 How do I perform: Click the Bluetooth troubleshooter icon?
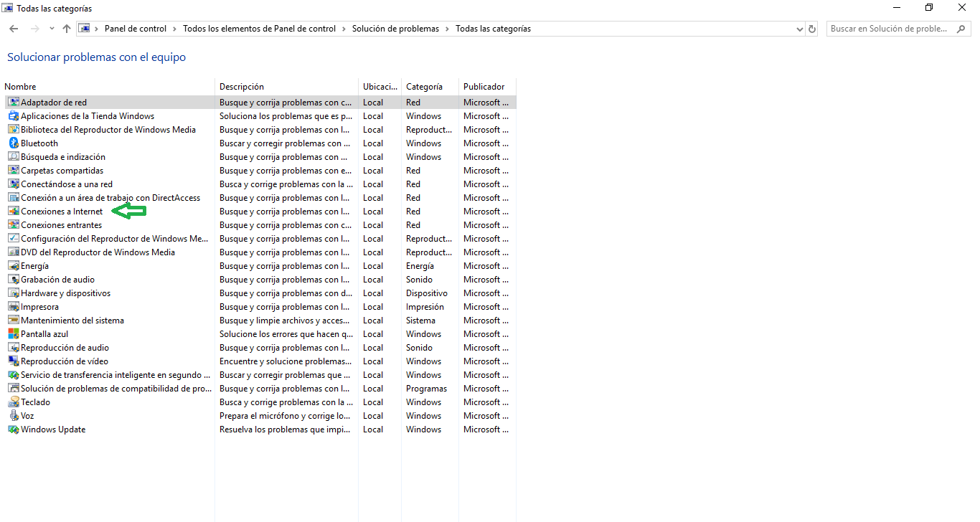pos(14,143)
